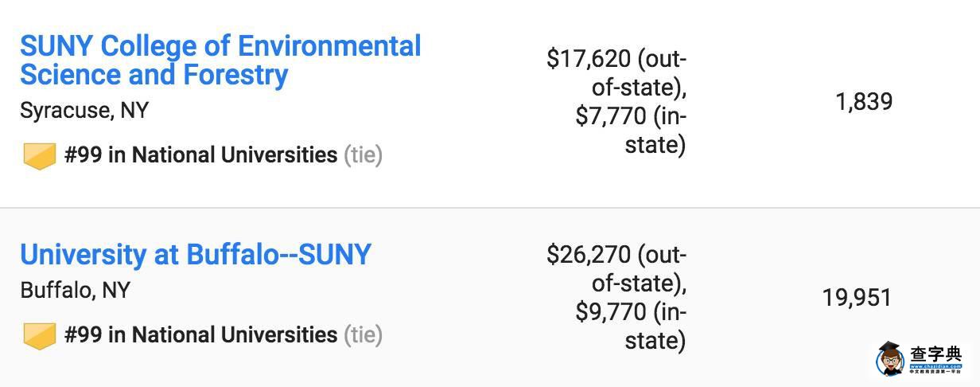Select #99 in National Universities under Syracuse school
This screenshot has width=980, height=387.
click(200, 154)
